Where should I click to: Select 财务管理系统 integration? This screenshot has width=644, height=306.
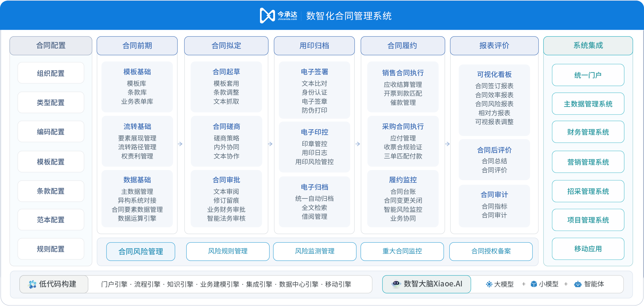coord(588,132)
